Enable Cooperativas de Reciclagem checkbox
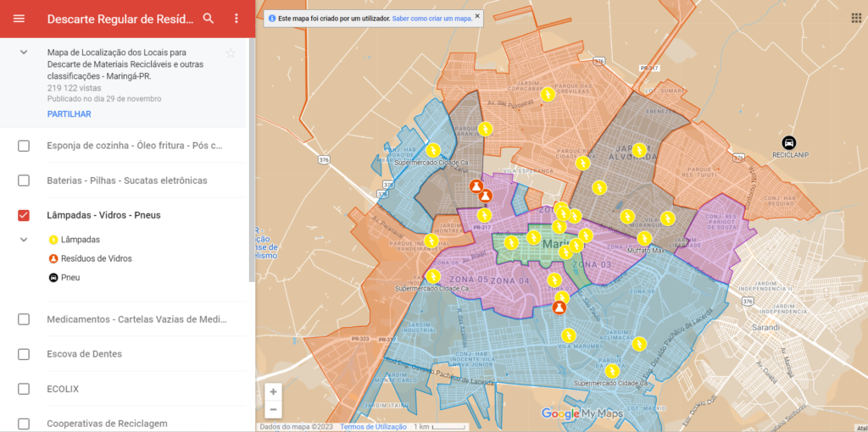This screenshot has height=432, width=868. point(23,424)
